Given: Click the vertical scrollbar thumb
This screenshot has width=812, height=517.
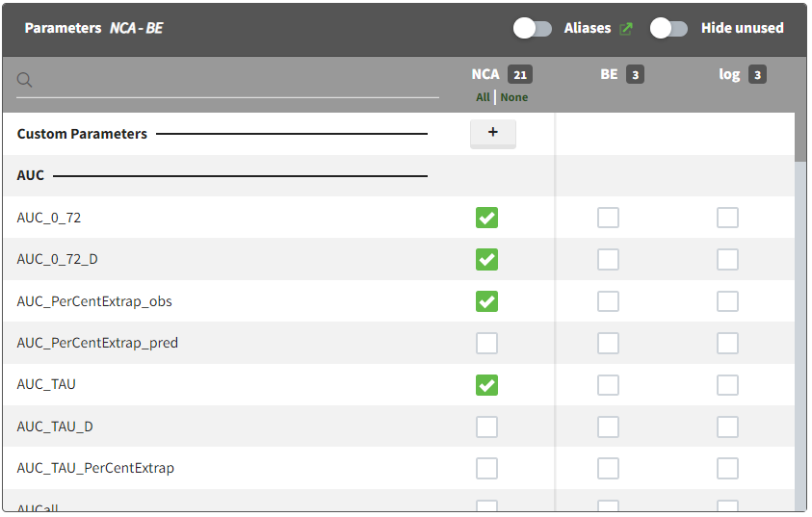Looking at the screenshot, I should (800, 137).
